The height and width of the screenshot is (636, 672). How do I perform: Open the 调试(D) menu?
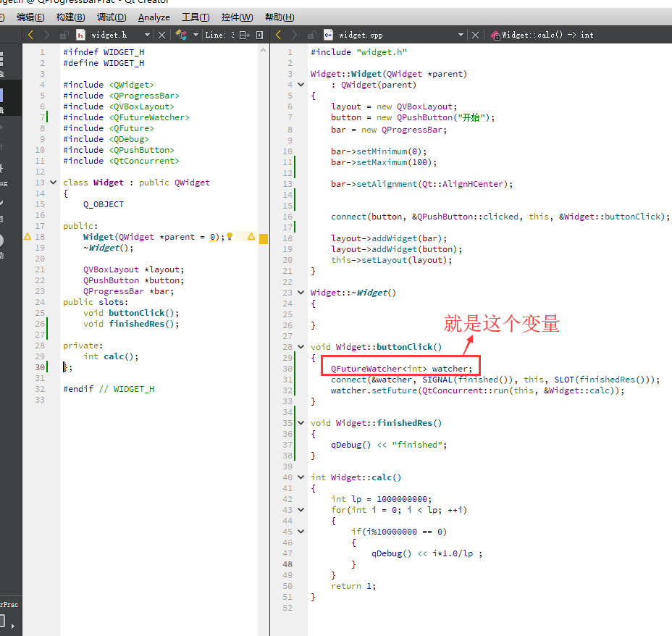(x=112, y=17)
